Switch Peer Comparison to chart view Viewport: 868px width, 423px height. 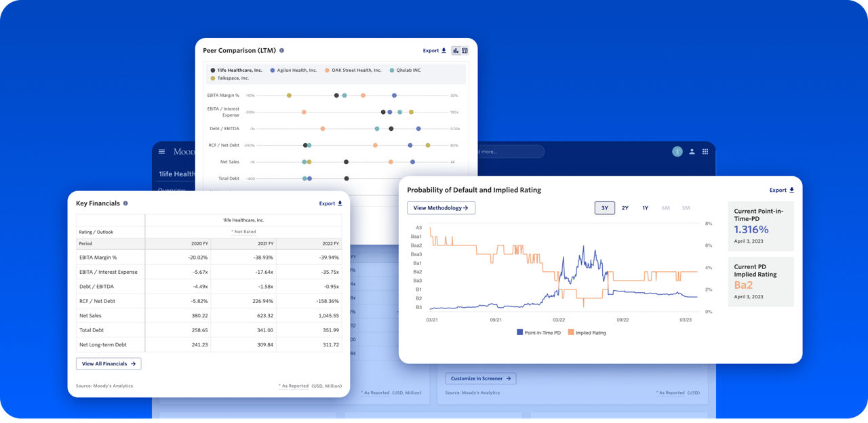[456, 51]
